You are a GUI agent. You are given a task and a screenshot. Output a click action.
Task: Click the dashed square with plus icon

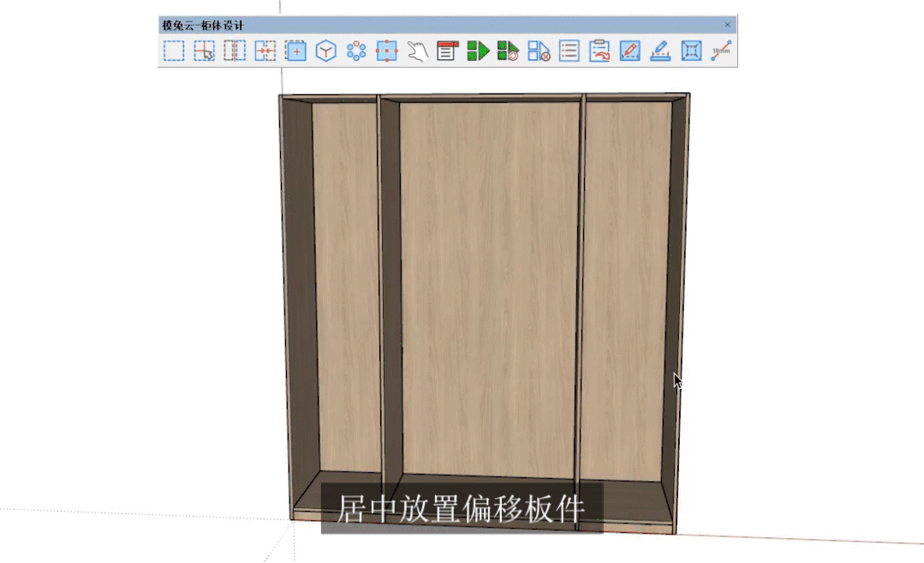click(295, 51)
